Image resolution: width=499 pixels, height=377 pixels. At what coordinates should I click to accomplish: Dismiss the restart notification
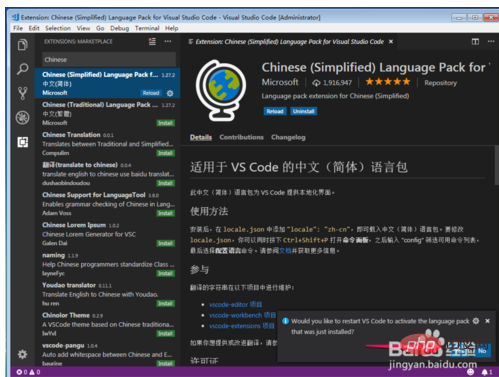click(487, 321)
